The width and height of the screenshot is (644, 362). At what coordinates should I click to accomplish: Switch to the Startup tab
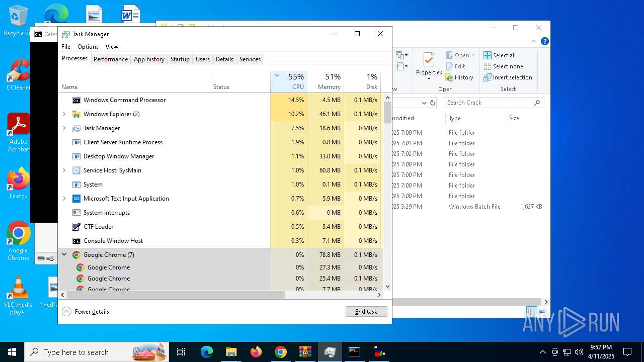[x=180, y=59]
